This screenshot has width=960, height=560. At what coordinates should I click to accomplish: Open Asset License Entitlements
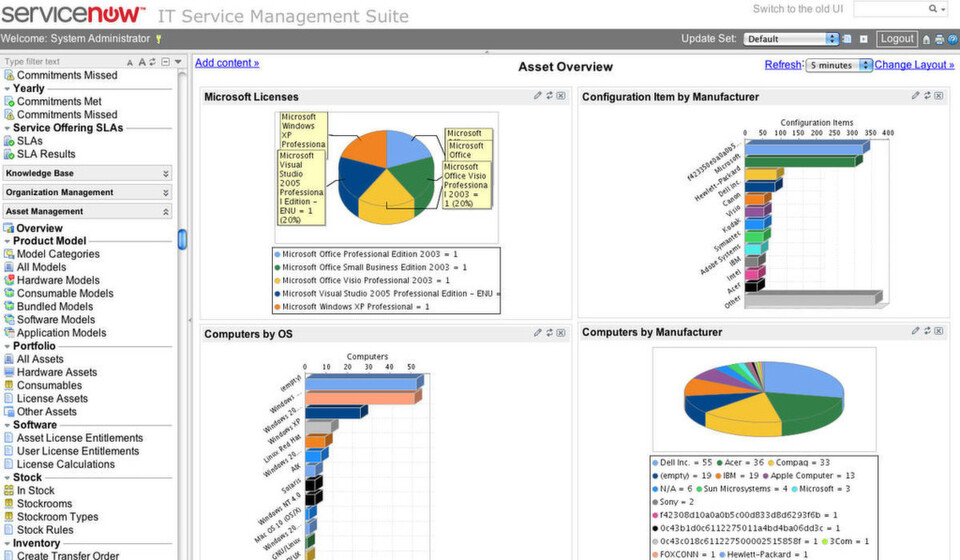(x=80, y=438)
